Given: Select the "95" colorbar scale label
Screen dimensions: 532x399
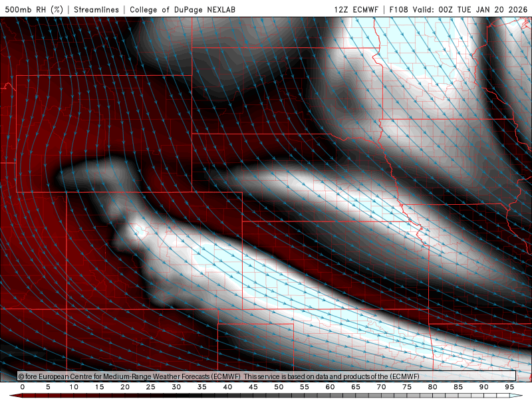Looking at the screenshot, I should 509,387.
